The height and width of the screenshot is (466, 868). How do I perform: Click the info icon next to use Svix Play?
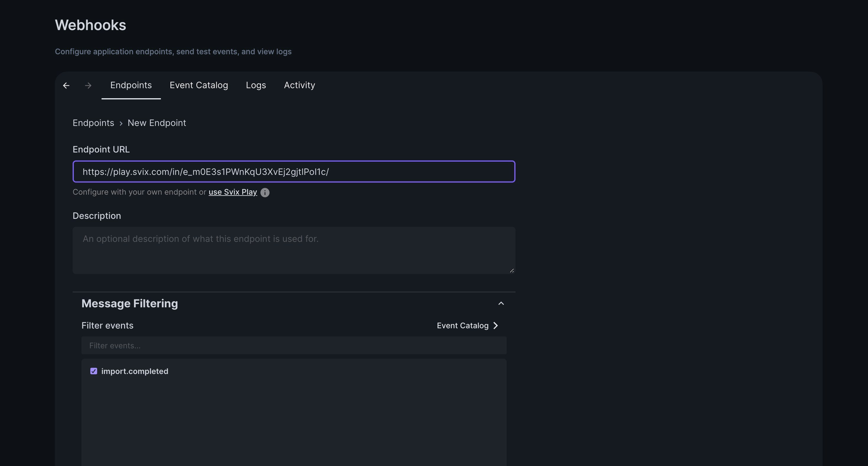click(x=265, y=192)
